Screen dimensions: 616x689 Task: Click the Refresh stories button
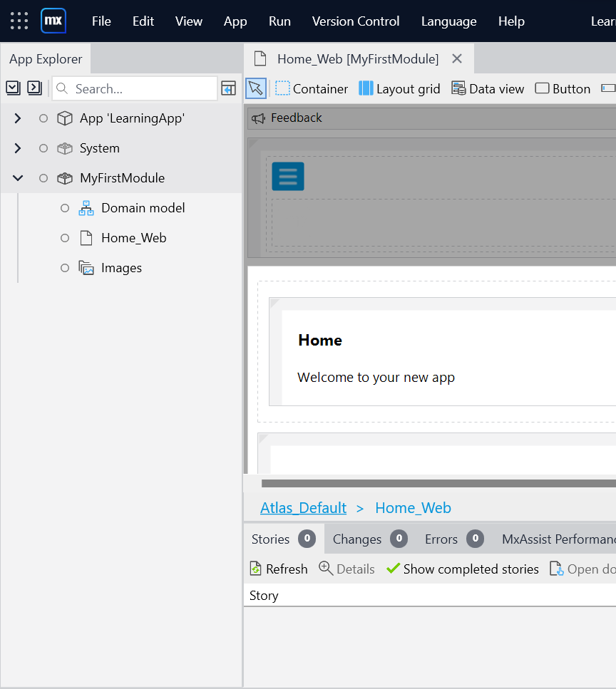pos(278,569)
